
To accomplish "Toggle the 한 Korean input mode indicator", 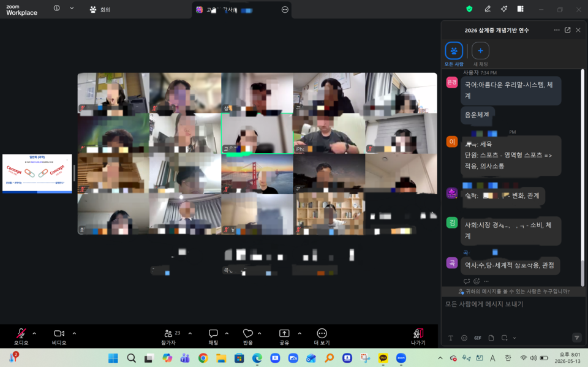I will 507,358.
